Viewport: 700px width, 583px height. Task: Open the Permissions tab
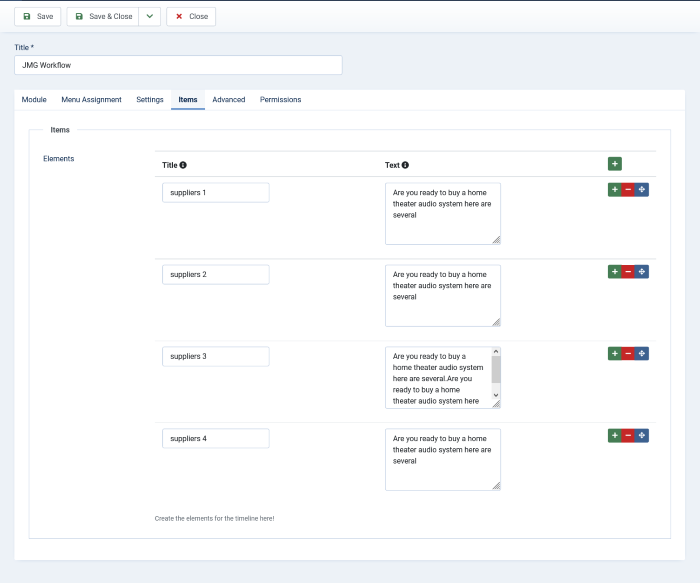(x=280, y=100)
